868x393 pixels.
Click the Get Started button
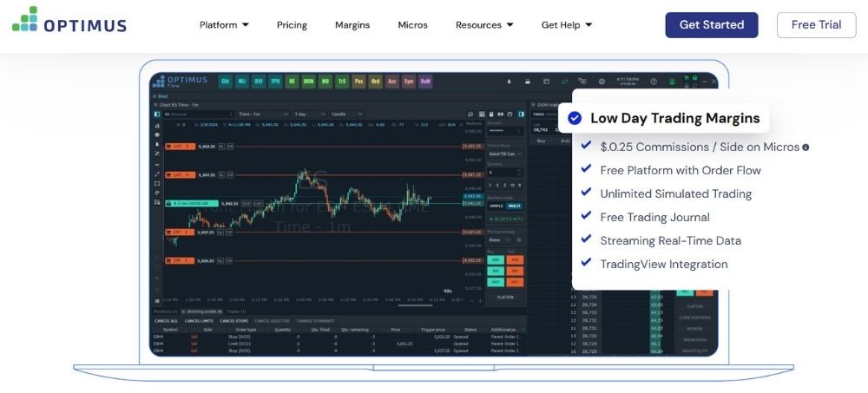pyautogui.click(x=712, y=25)
